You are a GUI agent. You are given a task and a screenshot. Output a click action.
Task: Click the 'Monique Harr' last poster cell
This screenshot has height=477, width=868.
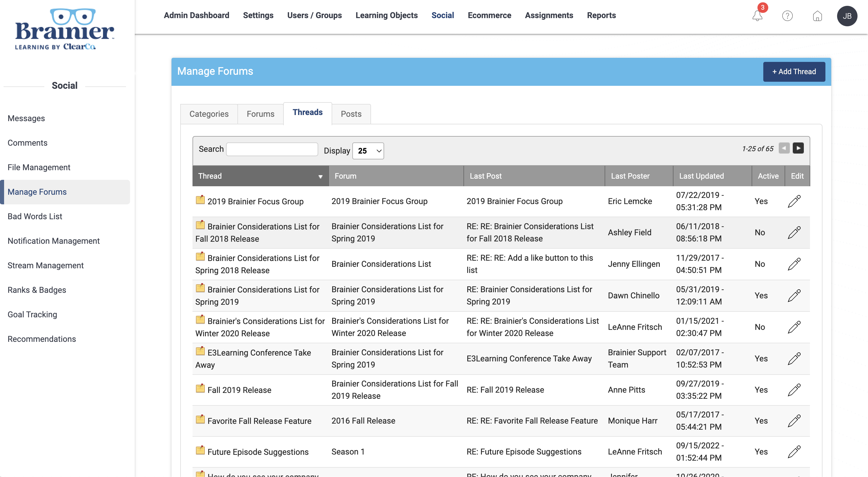coord(632,421)
